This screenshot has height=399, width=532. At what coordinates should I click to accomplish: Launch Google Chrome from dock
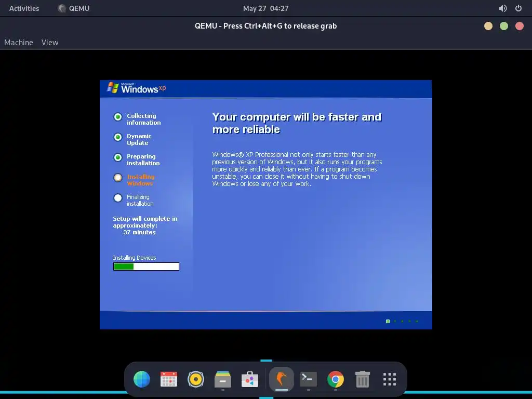pos(336,379)
